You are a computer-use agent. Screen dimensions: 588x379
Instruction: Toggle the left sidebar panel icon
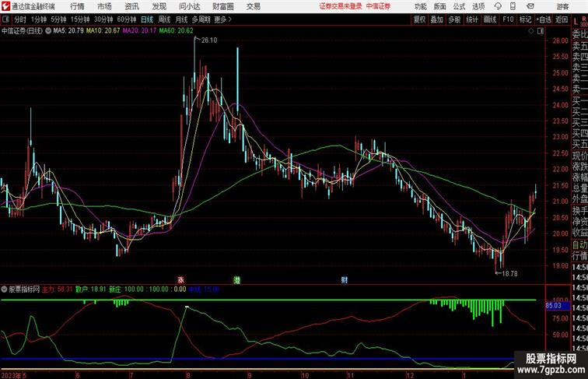click(5, 19)
